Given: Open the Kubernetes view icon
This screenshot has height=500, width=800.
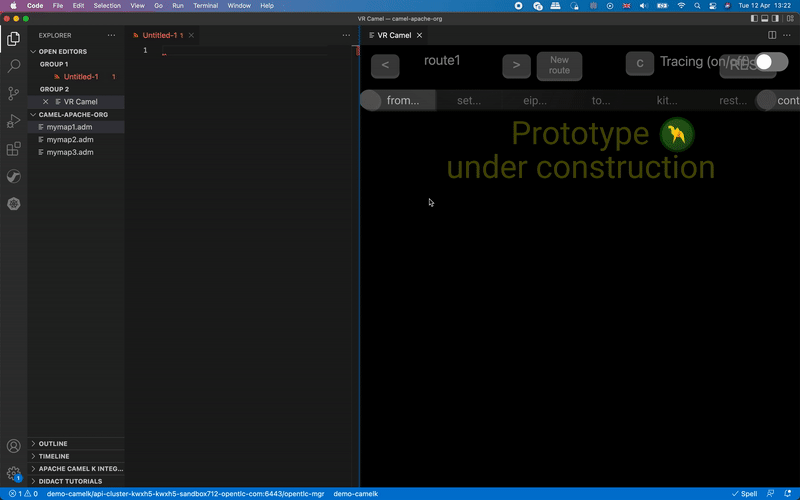Looking at the screenshot, I should (14, 204).
